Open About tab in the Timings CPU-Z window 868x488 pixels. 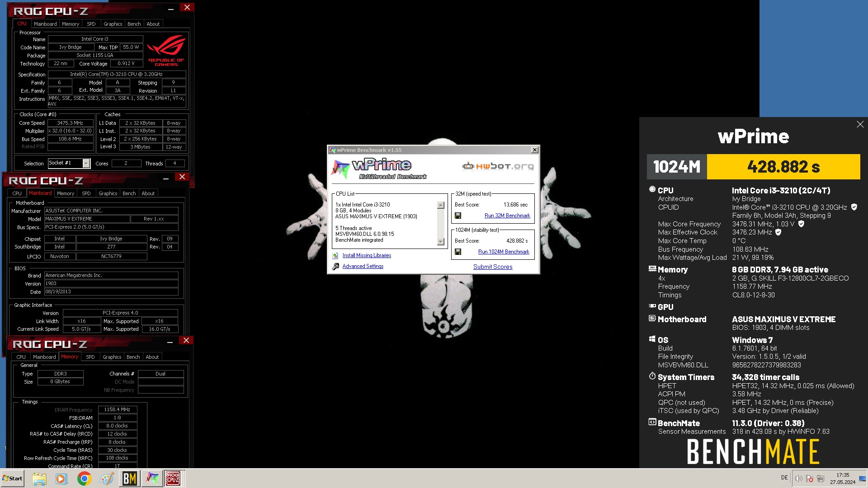click(x=152, y=357)
